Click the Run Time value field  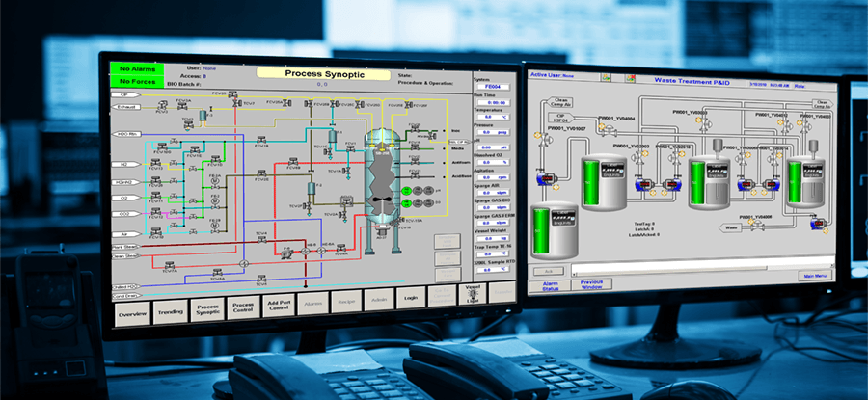click(x=493, y=102)
